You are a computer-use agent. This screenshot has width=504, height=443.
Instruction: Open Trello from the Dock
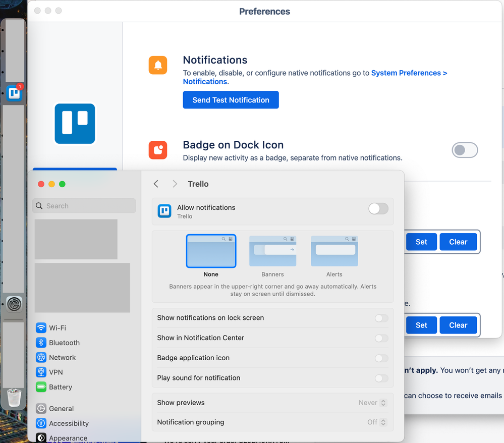[14, 93]
